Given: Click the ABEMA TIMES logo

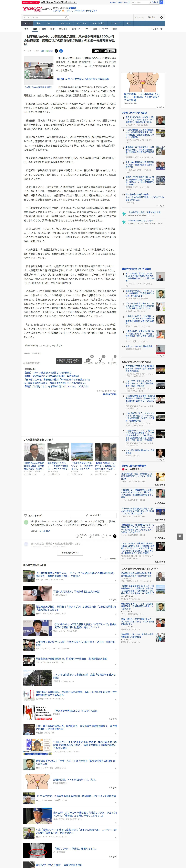Looking at the screenshot, I should point(104,51).
